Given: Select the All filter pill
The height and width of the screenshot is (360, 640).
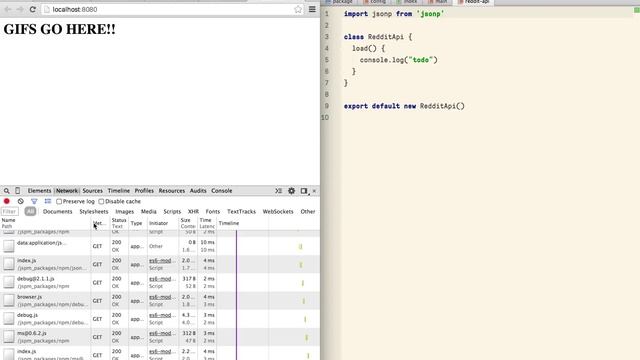Looking at the screenshot, I should 30,211.
